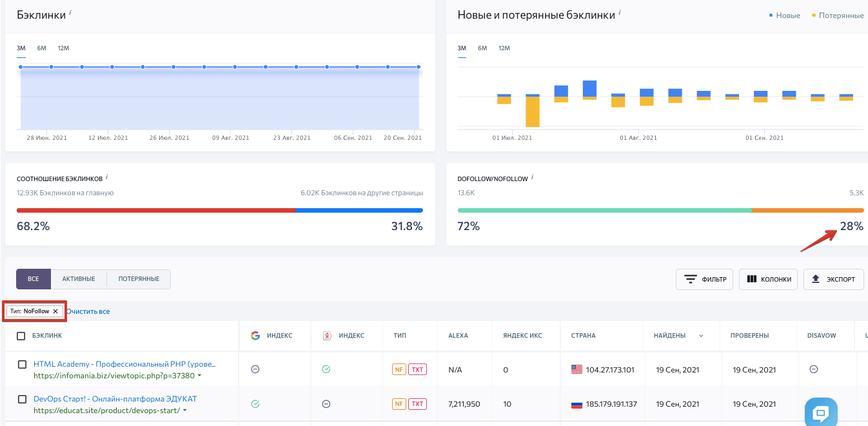868x426 pixels.
Task: Check the DevOps Старт backlink row checkbox
Action: point(22,399)
